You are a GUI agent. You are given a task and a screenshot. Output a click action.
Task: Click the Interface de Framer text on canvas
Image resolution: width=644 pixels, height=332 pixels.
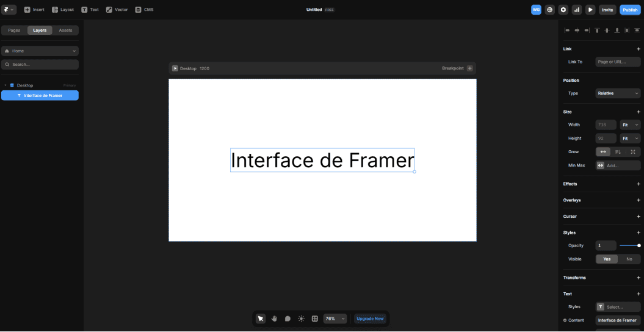click(x=322, y=160)
